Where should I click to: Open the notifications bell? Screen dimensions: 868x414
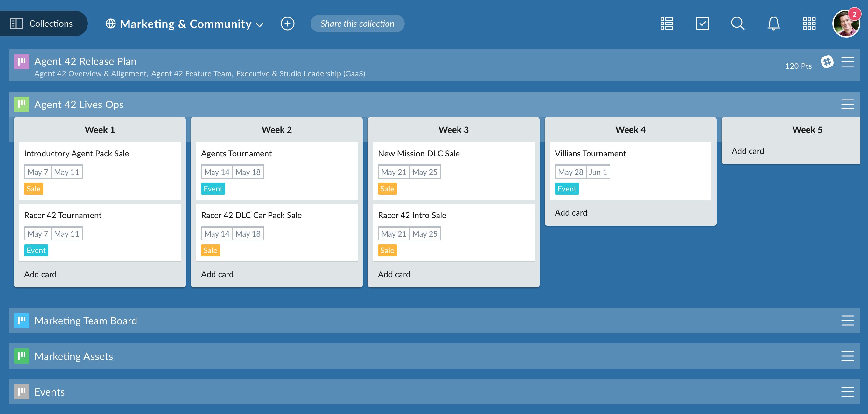[773, 23]
